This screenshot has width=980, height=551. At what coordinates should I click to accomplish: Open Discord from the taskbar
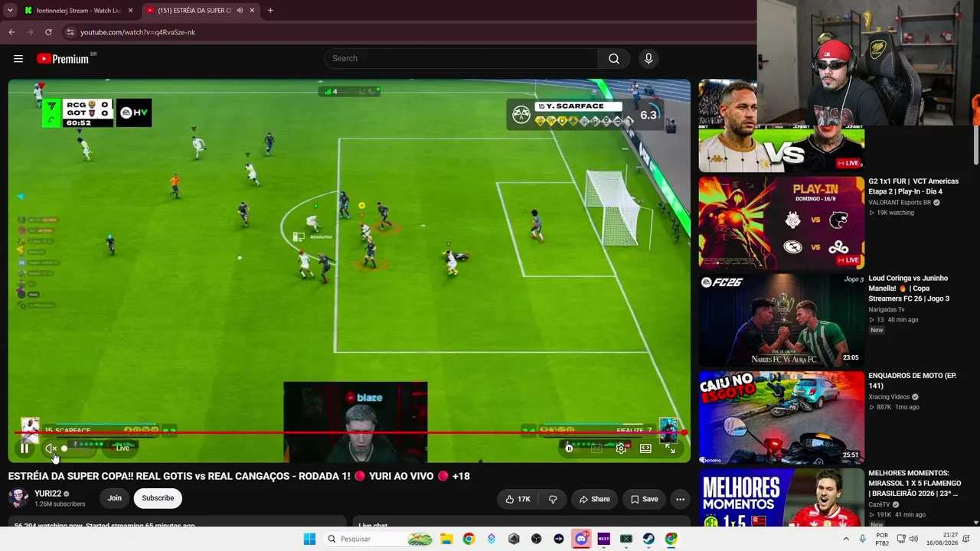[581, 539]
